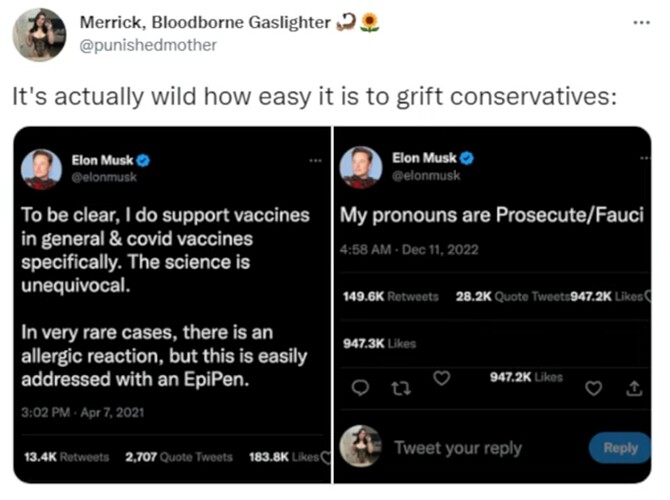The height and width of the screenshot is (500, 670).
Task: Click the blue Reply button
Action: (x=620, y=448)
